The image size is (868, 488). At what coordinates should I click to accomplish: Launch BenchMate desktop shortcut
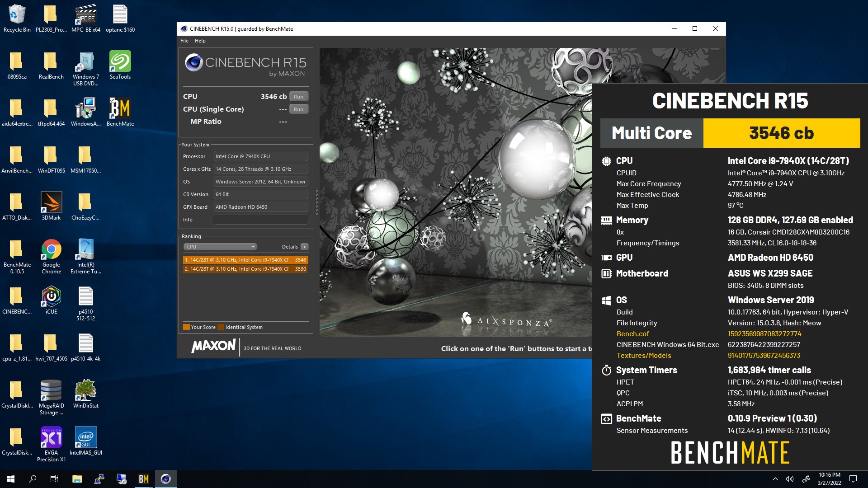pyautogui.click(x=120, y=112)
